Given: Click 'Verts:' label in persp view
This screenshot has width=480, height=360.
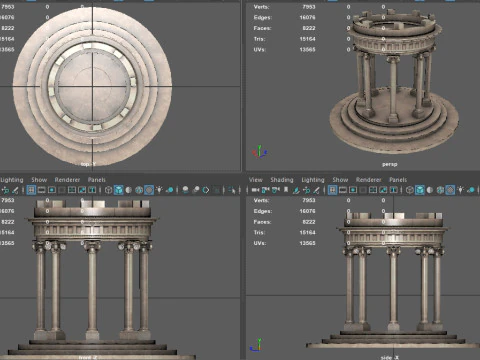Looking at the screenshot, I should 261,7.
